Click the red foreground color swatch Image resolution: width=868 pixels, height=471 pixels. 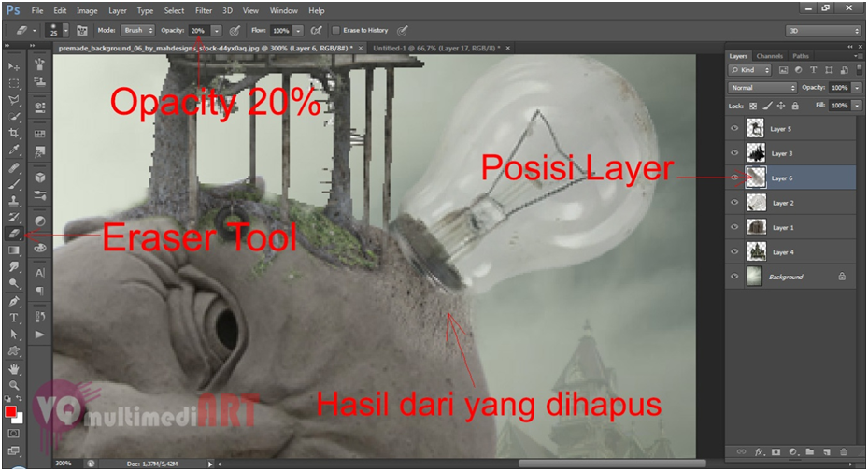[10, 412]
